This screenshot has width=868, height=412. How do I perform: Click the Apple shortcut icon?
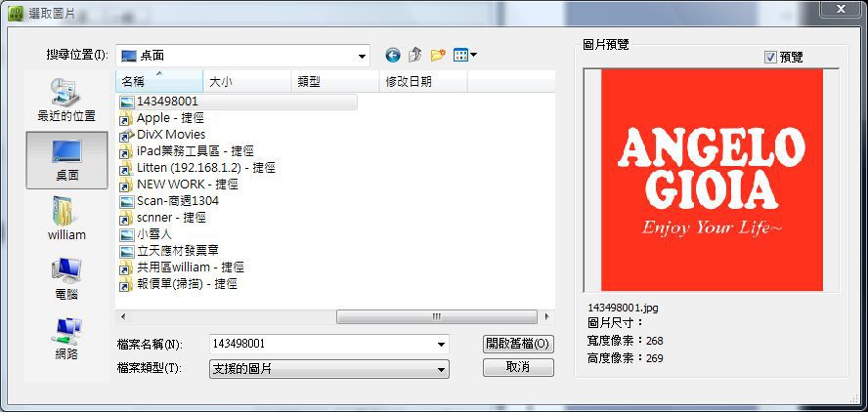point(127,118)
